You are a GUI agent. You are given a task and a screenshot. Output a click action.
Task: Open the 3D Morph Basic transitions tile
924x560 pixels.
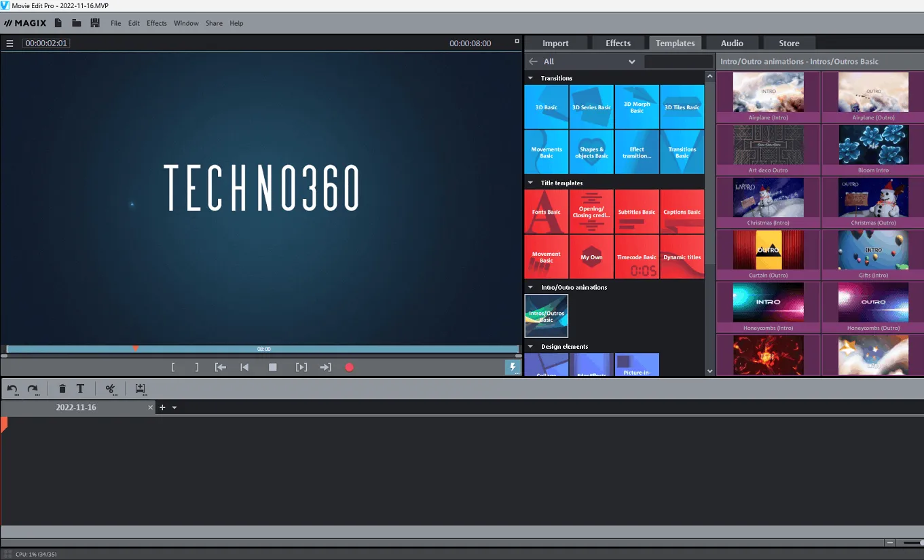(x=637, y=107)
